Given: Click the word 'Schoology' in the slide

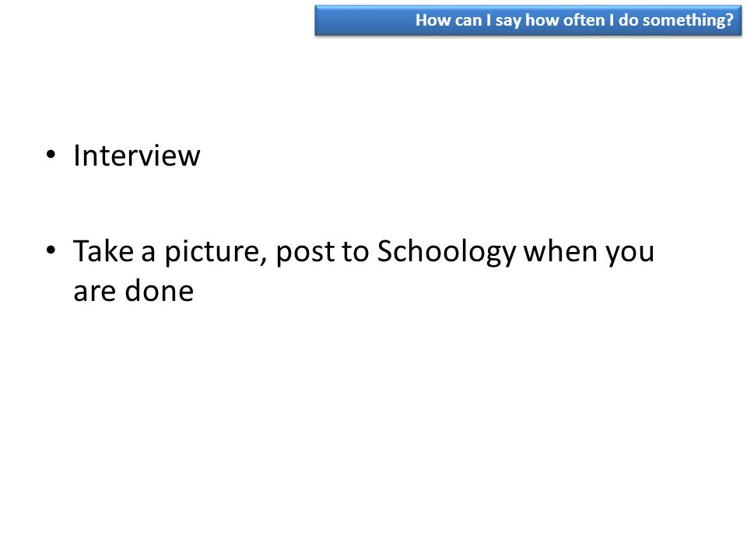Looking at the screenshot, I should [447, 251].
